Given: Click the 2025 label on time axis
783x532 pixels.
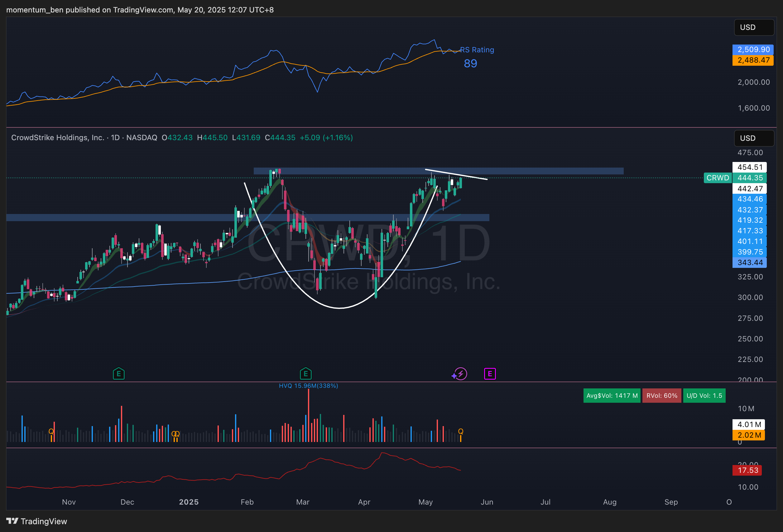Looking at the screenshot, I should pyautogui.click(x=189, y=502).
